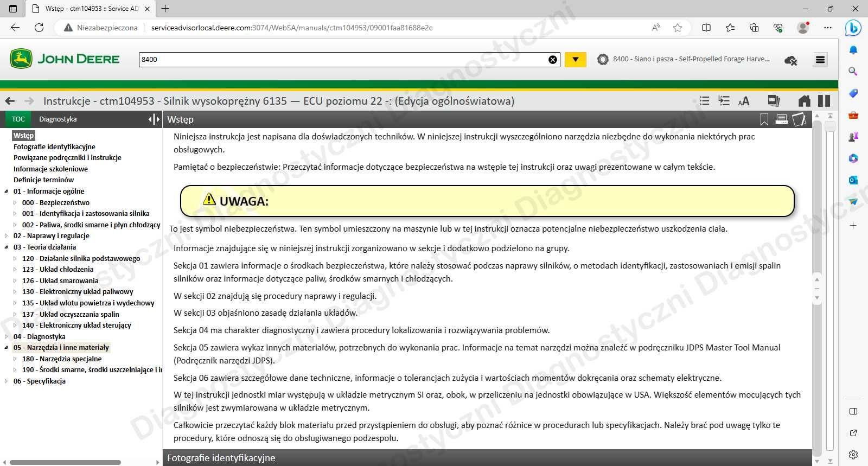Viewport: 868px width, 466px height.
Task: Open the Edge sidebar tools briefcase icon
Action: (x=853, y=115)
